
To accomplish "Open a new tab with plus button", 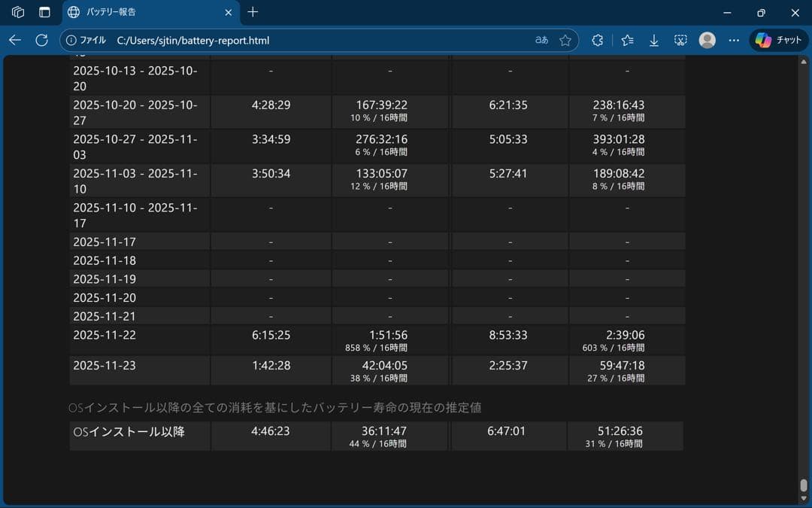I will pos(253,12).
